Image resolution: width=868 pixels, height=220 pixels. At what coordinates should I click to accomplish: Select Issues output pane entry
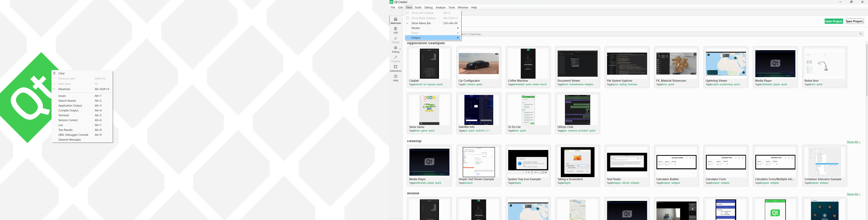[x=82, y=96]
